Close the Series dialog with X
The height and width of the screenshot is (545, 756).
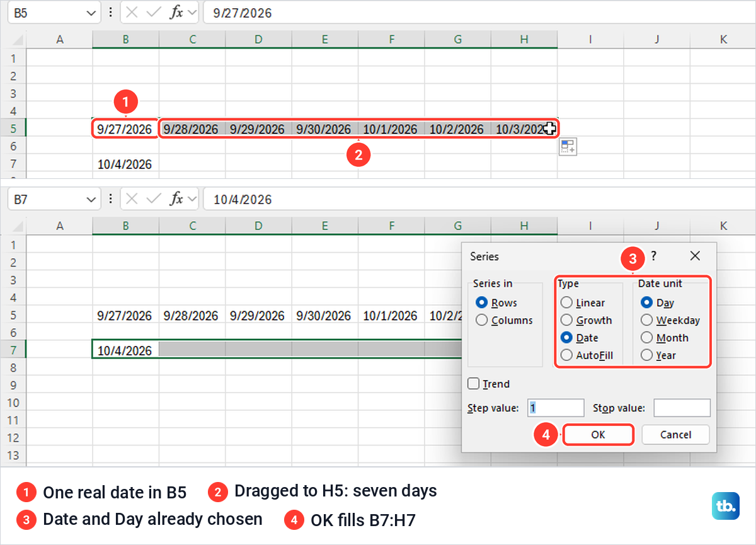[695, 256]
